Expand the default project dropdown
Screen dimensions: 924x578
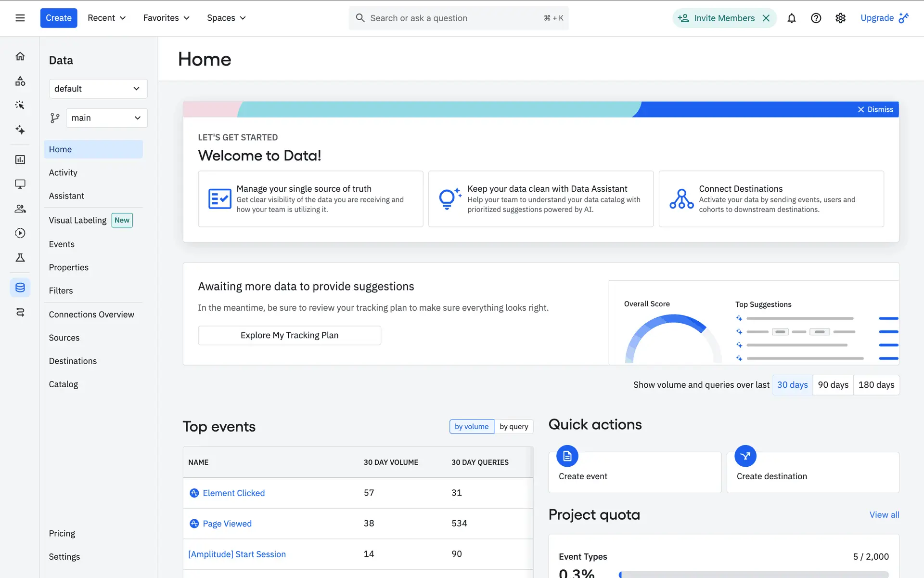tap(98, 89)
